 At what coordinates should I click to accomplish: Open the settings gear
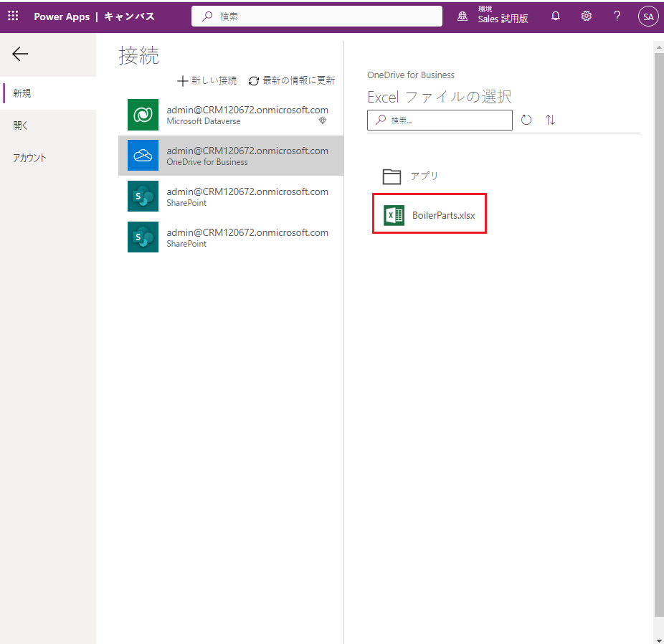586,16
